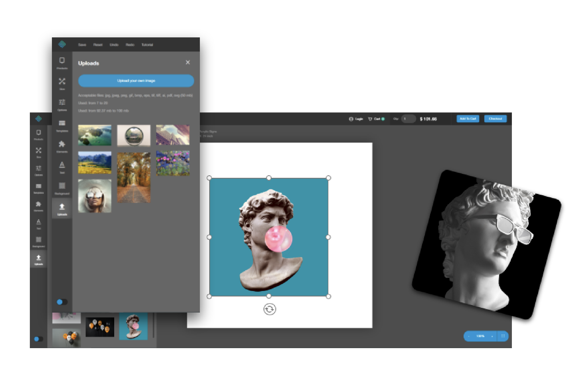Click the statue with bubblegum image on canvas
Viewport: 583px width, 392px height.
click(269, 237)
